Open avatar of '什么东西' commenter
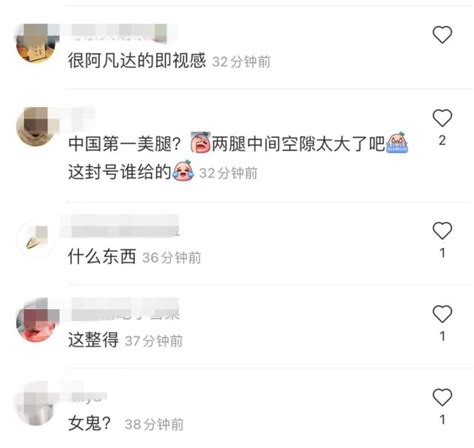Screen dimensions: 474x448 click(x=35, y=239)
